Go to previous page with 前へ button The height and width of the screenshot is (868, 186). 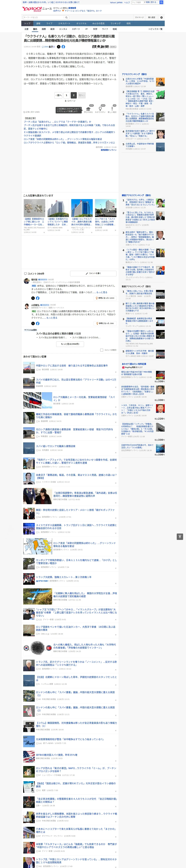coord(58,95)
